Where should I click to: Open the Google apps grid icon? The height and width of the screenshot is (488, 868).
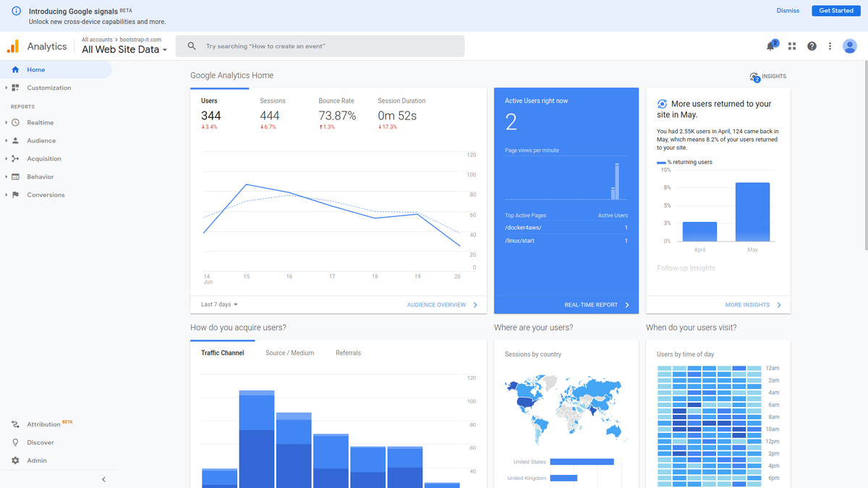point(792,46)
